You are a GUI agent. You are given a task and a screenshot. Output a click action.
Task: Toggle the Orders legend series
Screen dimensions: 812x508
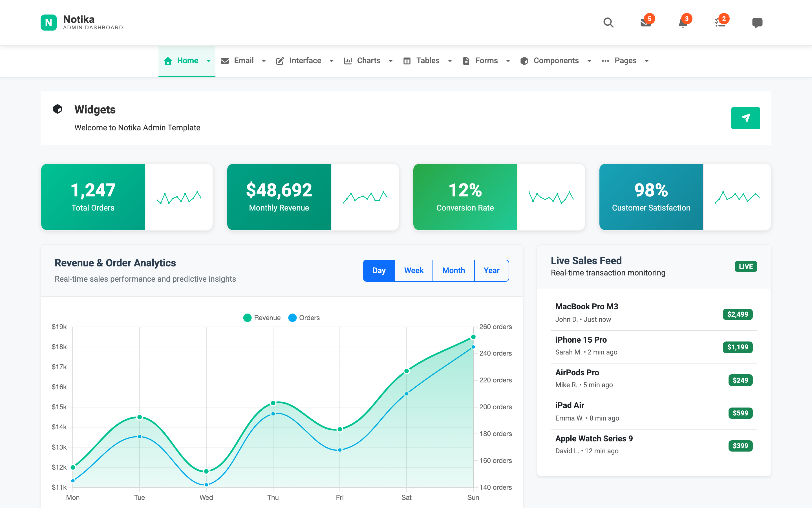click(304, 318)
